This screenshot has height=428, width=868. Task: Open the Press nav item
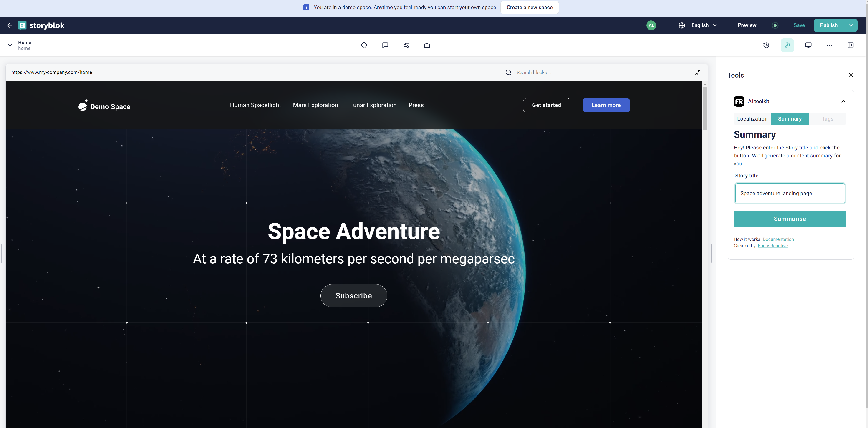tap(416, 105)
